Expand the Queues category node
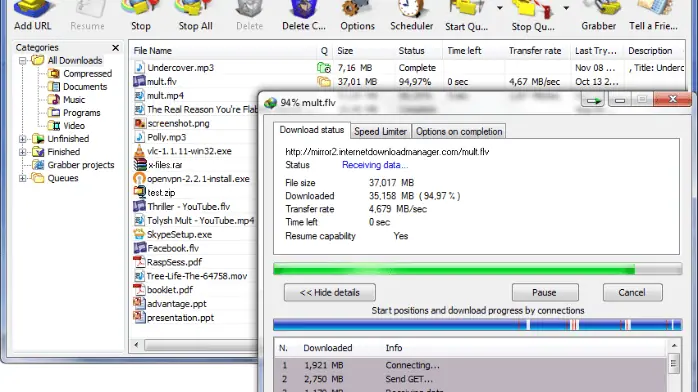This screenshot has width=698, height=392. [x=22, y=178]
